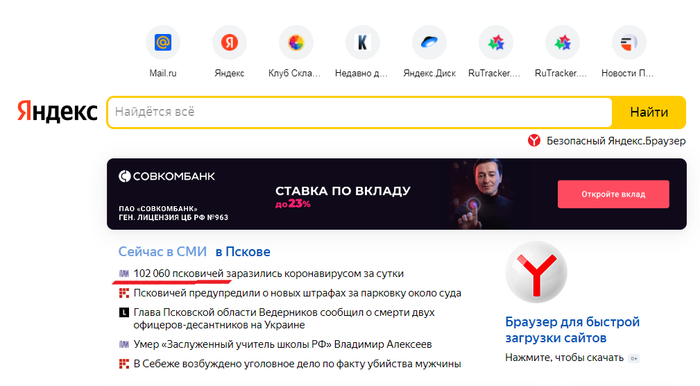Open headline 102 060 псковичей заразились коронавирусом
Image resolution: width=700 pixels, height=386 pixels.
coord(268,274)
